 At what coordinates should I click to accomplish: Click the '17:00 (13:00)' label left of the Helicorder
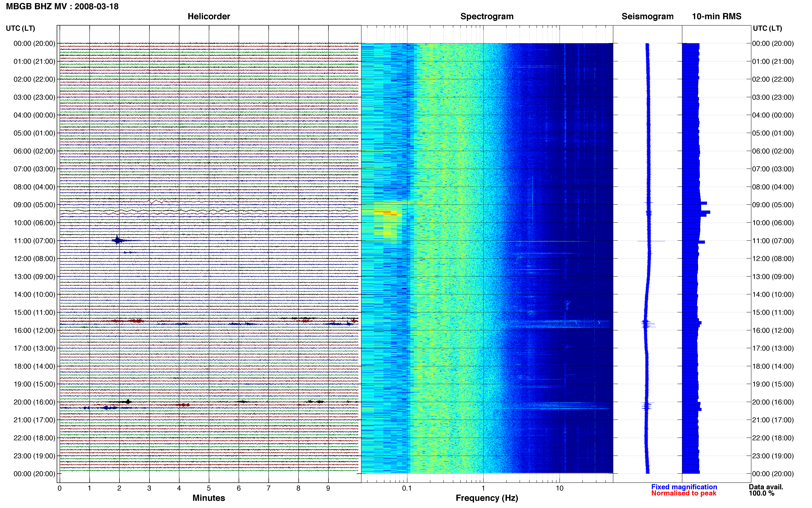[x=34, y=348]
